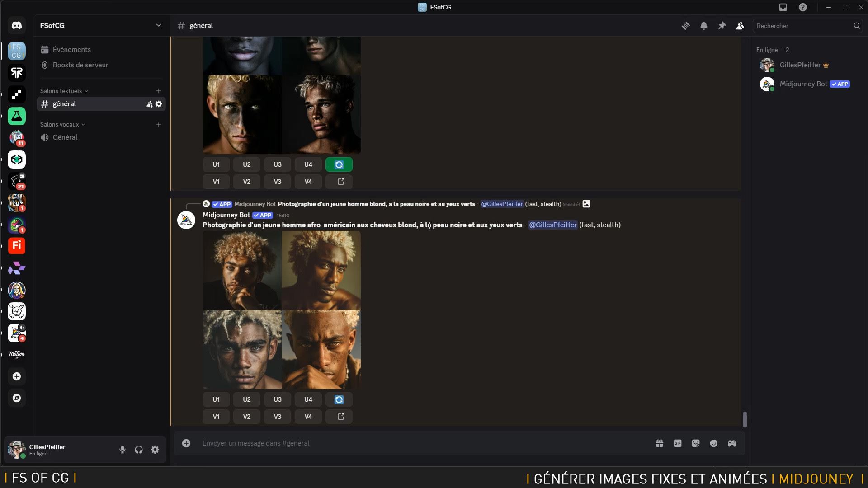The height and width of the screenshot is (488, 868).
Task: Click V2 variation button in last message
Action: [246, 417]
